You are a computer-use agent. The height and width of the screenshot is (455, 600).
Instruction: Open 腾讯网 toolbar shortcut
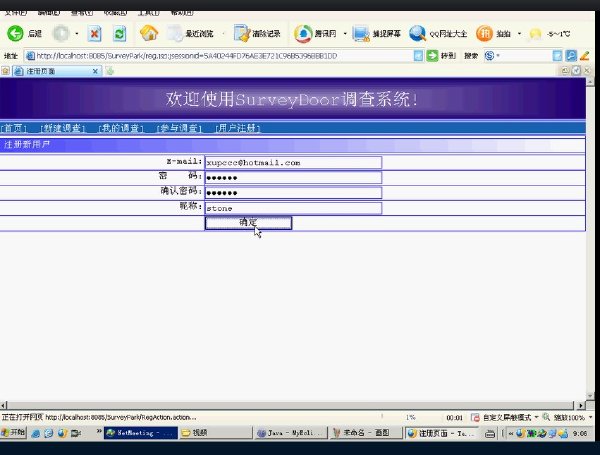tap(315, 34)
